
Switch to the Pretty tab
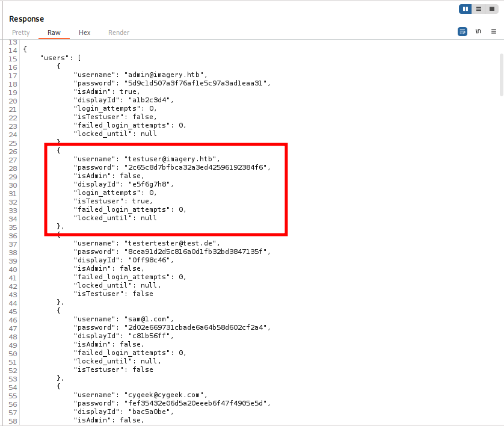(21, 32)
